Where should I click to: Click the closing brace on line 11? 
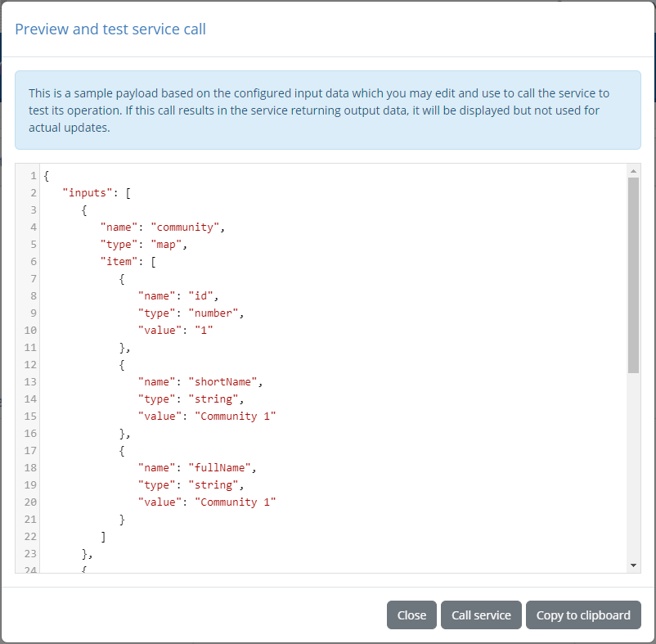(x=122, y=347)
